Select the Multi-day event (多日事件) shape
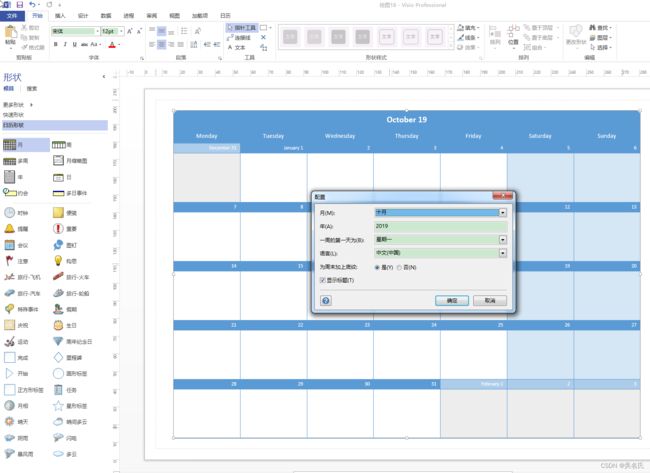650x473 pixels. (x=70, y=193)
